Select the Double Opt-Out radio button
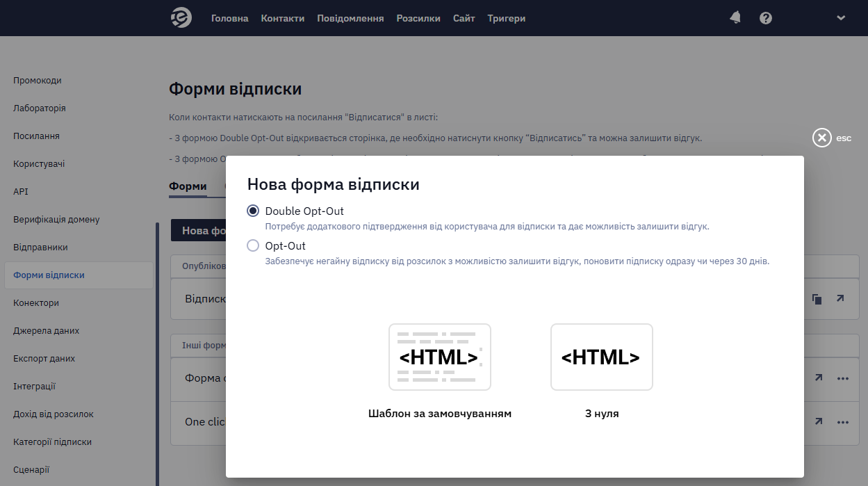 [x=253, y=211]
